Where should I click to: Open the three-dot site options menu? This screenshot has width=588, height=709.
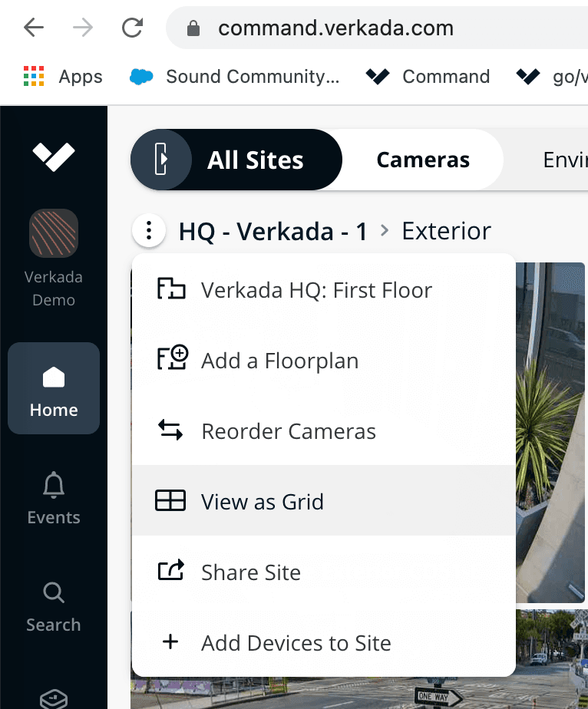click(x=148, y=230)
